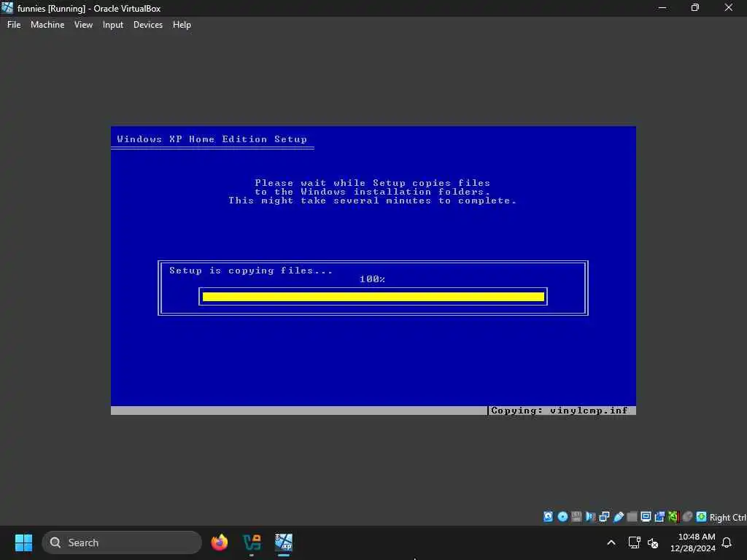Click the 'Windows XP Home Edition Setup' heading

(x=212, y=139)
